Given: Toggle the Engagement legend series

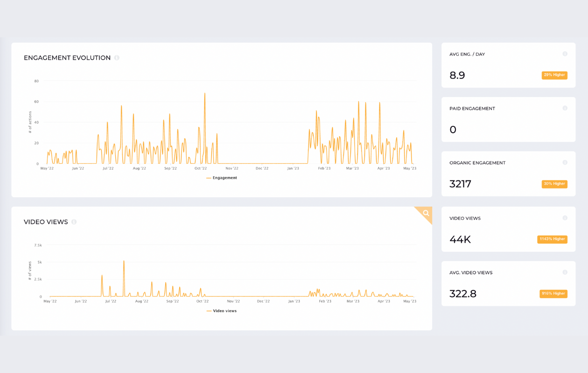Looking at the screenshot, I should (x=222, y=178).
